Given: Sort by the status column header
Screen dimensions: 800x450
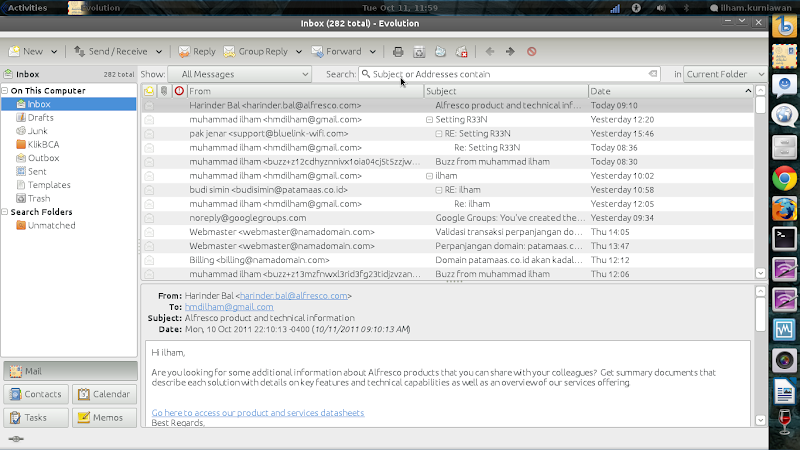Looking at the screenshot, I should point(149,91).
